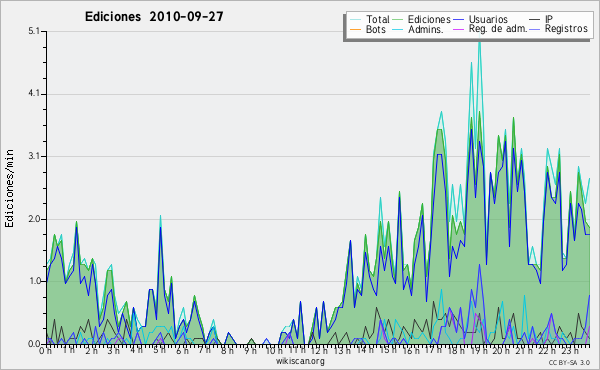Click the 'Total' legend entry
600x370 pixels.
pyautogui.click(x=370, y=19)
